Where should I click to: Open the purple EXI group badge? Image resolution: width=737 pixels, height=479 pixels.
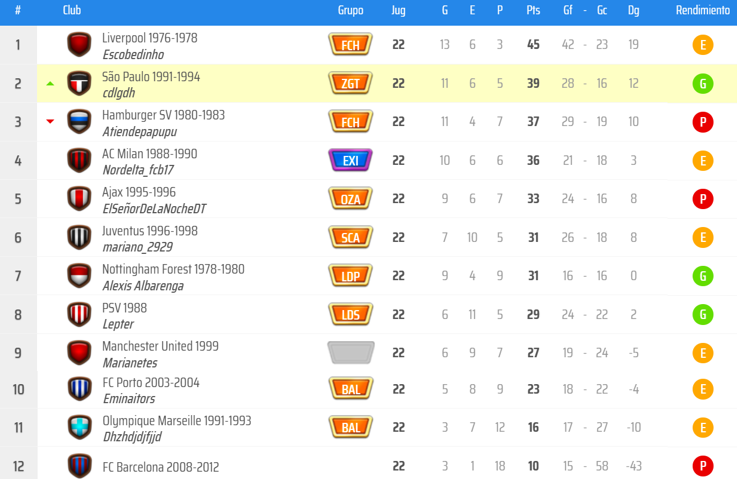pyautogui.click(x=350, y=160)
